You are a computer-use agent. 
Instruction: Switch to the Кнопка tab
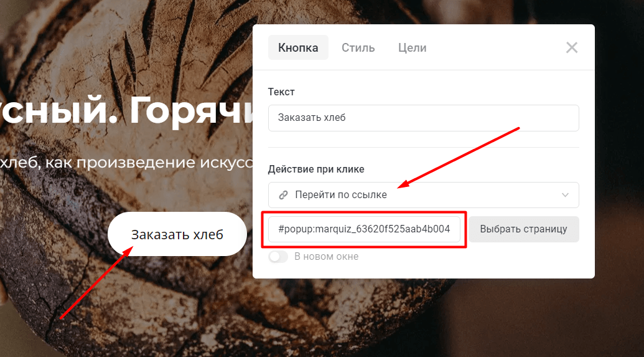[298, 48]
